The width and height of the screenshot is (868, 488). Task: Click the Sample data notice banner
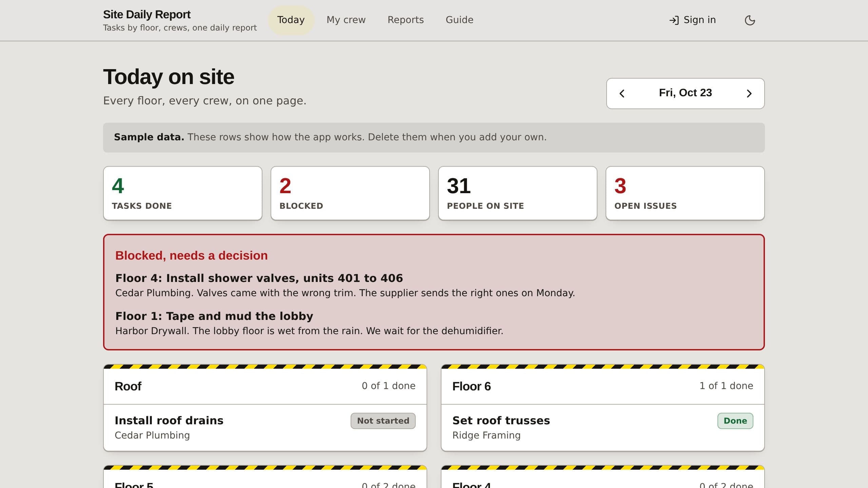click(434, 138)
